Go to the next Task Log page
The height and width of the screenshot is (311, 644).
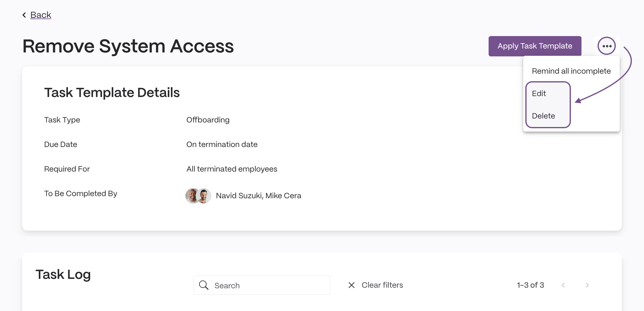(587, 285)
